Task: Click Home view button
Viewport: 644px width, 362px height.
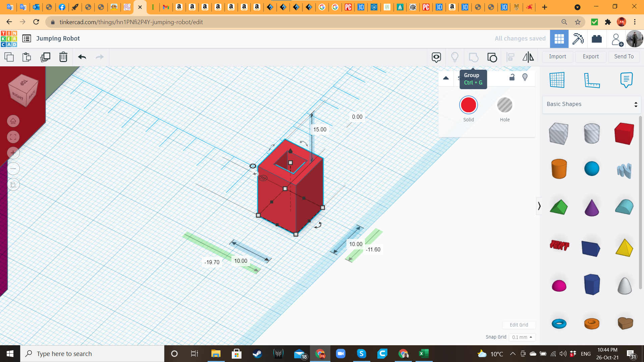Action: [x=13, y=121]
